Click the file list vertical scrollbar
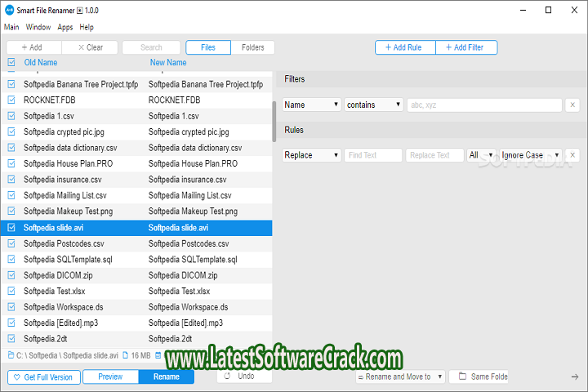 (x=275, y=121)
